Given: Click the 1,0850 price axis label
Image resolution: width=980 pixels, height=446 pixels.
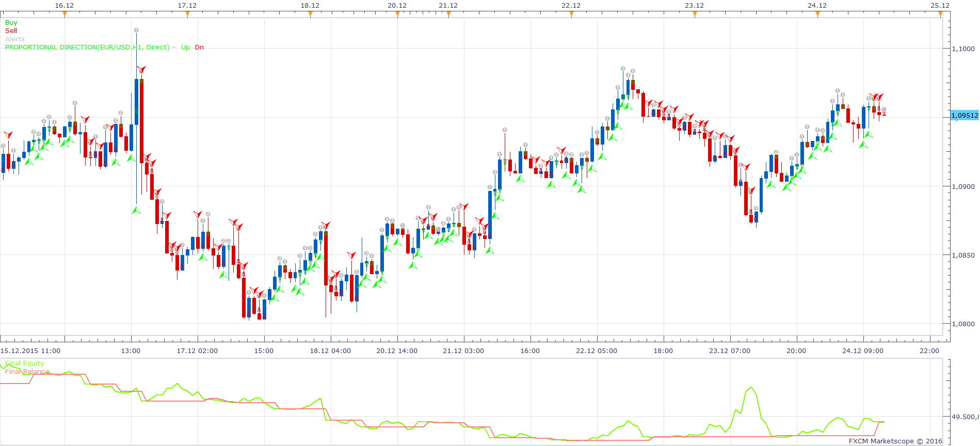Looking at the screenshot, I should pyautogui.click(x=963, y=256).
